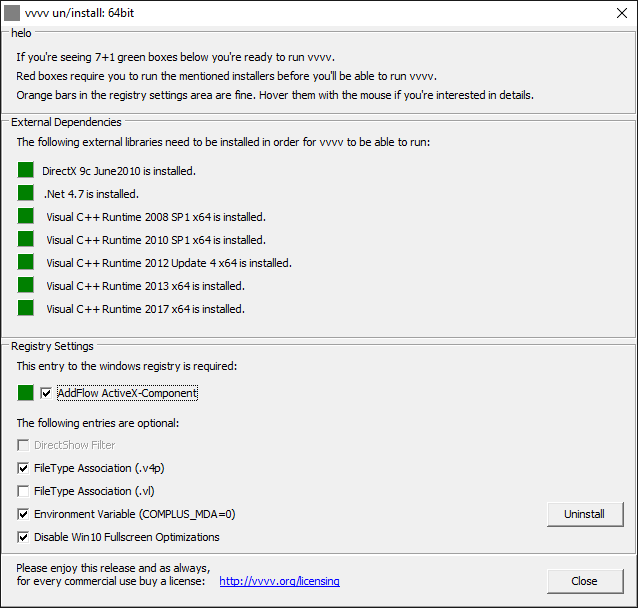Click 'Visual C++ Runtime 2017 x64 is installed.'
The height and width of the screenshot is (608, 638).
click(145, 309)
